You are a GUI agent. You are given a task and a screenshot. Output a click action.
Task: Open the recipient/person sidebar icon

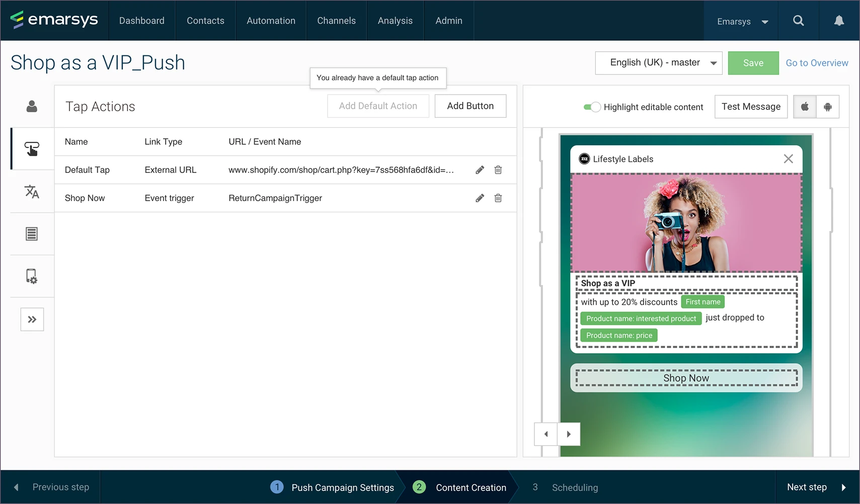pos(32,107)
